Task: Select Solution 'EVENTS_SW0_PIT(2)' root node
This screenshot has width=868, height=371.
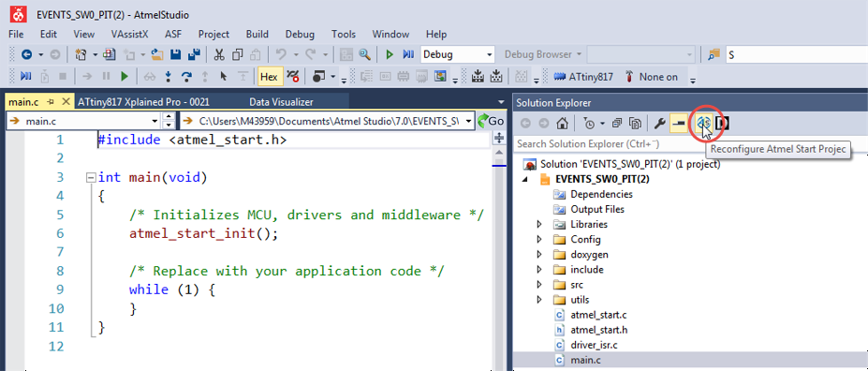Action: pos(630,165)
